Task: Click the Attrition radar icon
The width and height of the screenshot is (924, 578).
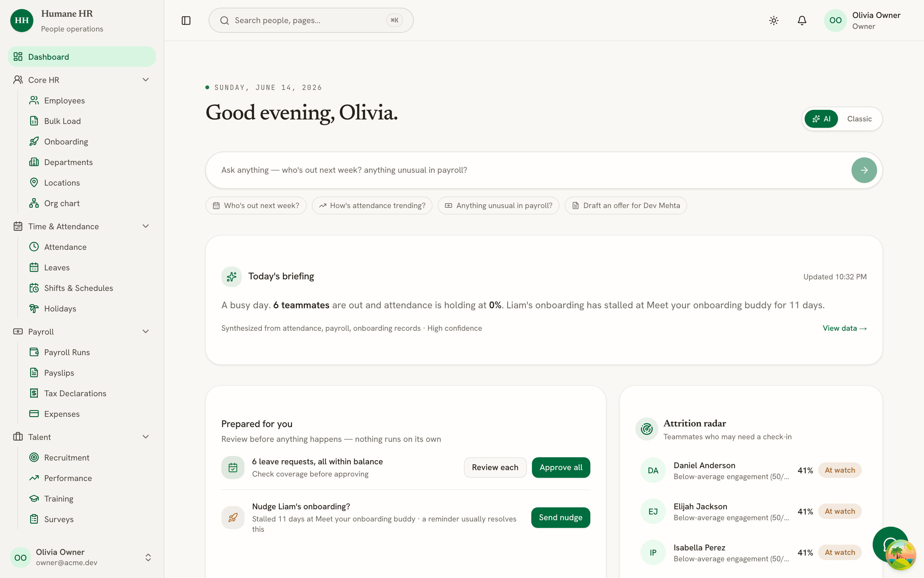Action: (646, 429)
